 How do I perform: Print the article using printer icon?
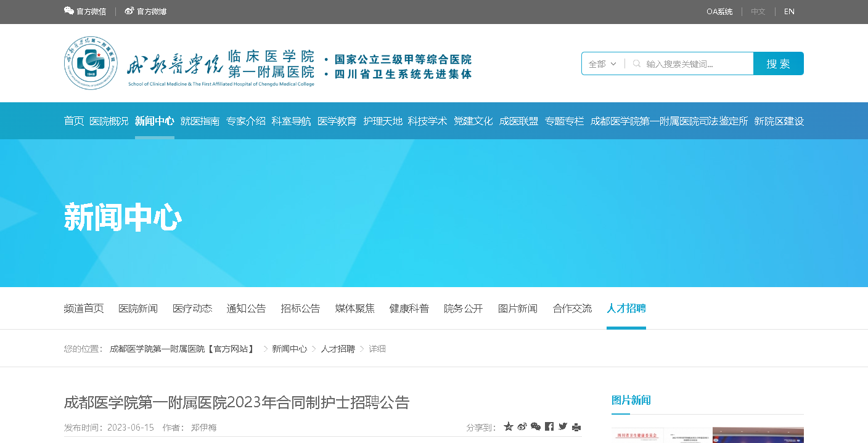[576, 426]
